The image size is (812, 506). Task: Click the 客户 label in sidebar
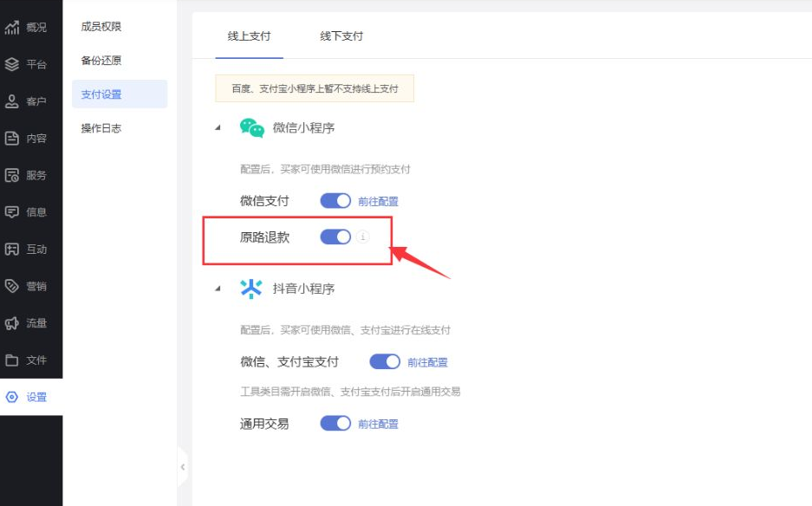(x=36, y=101)
